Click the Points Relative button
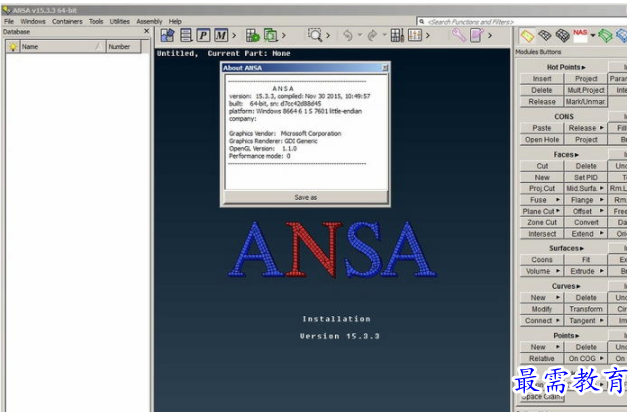This screenshot has height=412, width=636. (542, 359)
